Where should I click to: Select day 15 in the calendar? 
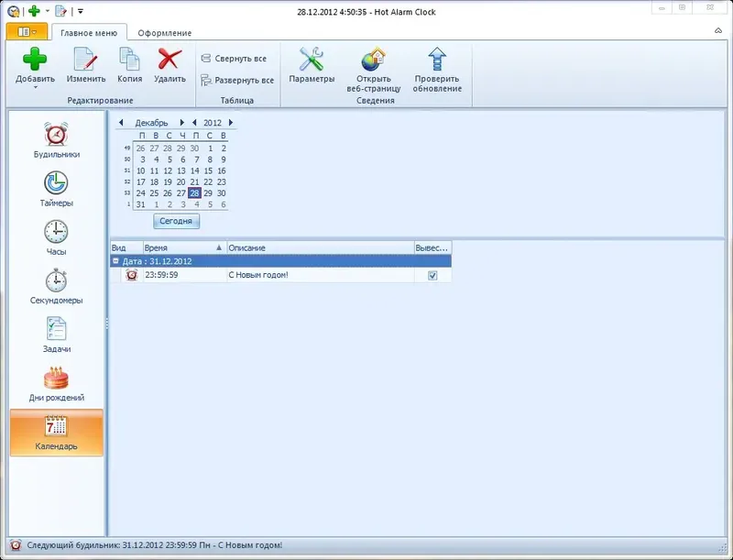pyautogui.click(x=208, y=170)
